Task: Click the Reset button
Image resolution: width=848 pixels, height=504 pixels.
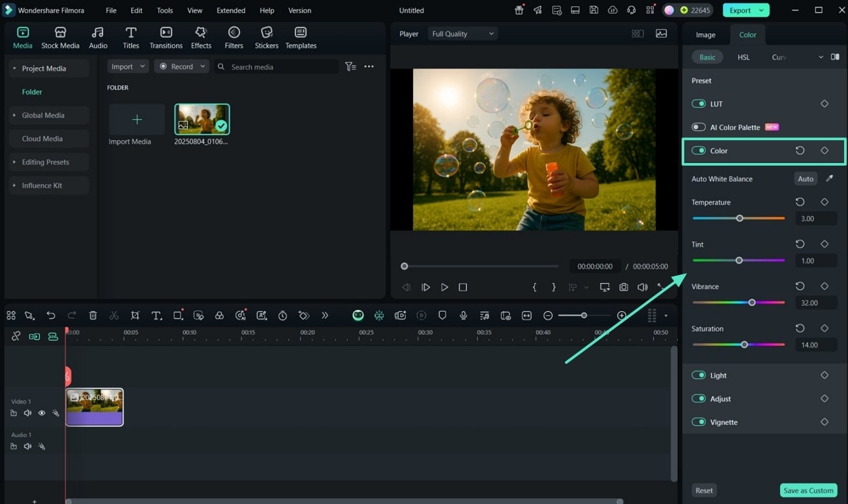Action: tap(704, 490)
